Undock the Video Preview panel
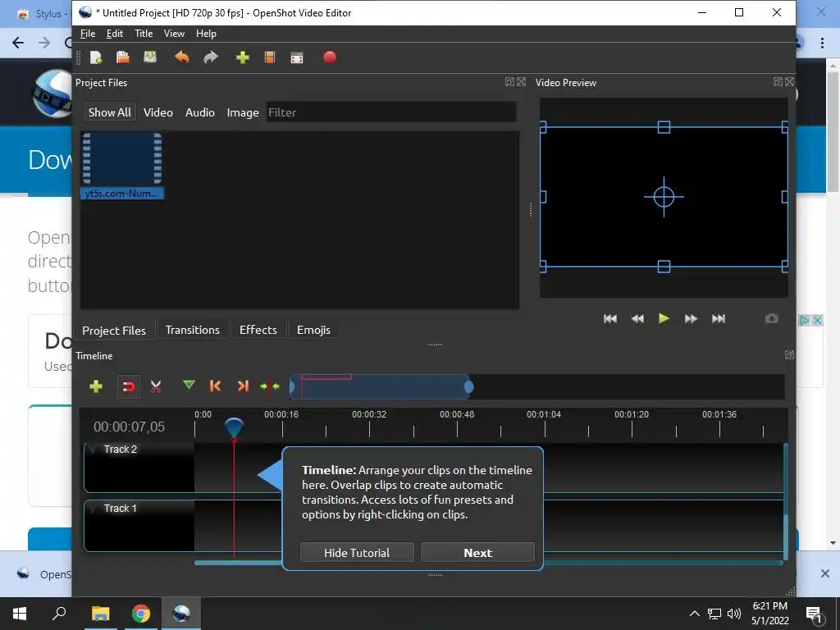Viewport: 840px width, 630px height. [x=778, y=82]
